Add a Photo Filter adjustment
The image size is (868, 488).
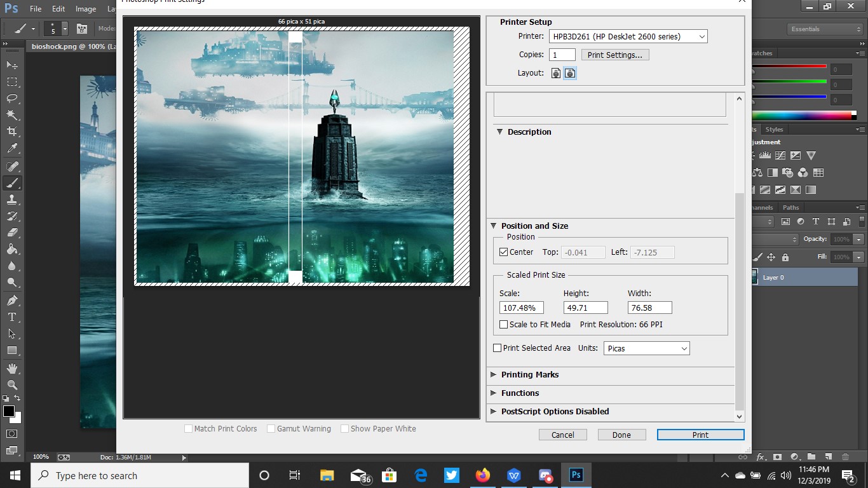pos(788,172)
